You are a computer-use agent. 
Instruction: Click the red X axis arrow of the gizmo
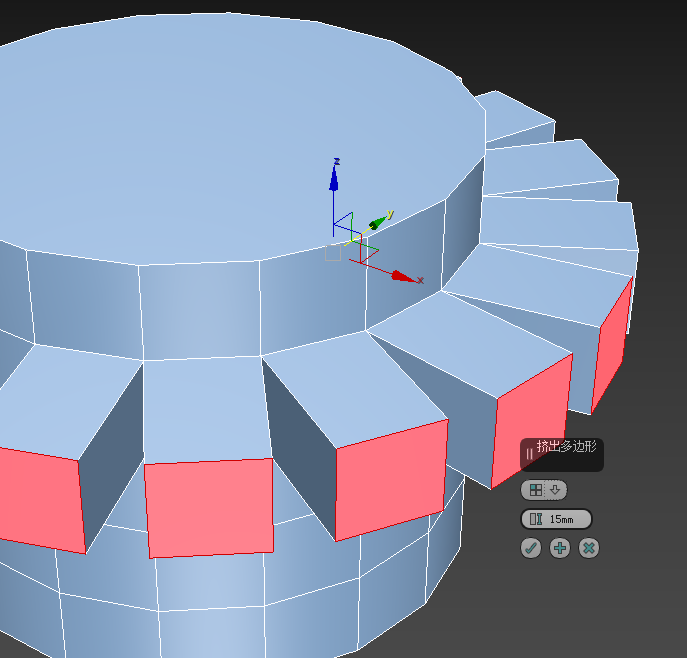(x=402, y=276)
